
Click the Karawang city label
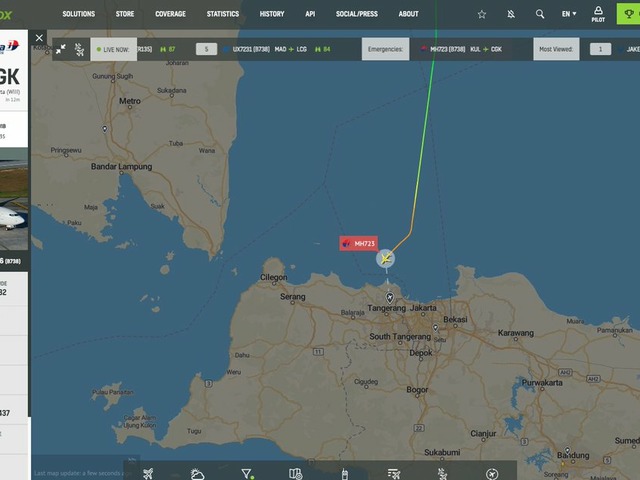click(516, 333)
